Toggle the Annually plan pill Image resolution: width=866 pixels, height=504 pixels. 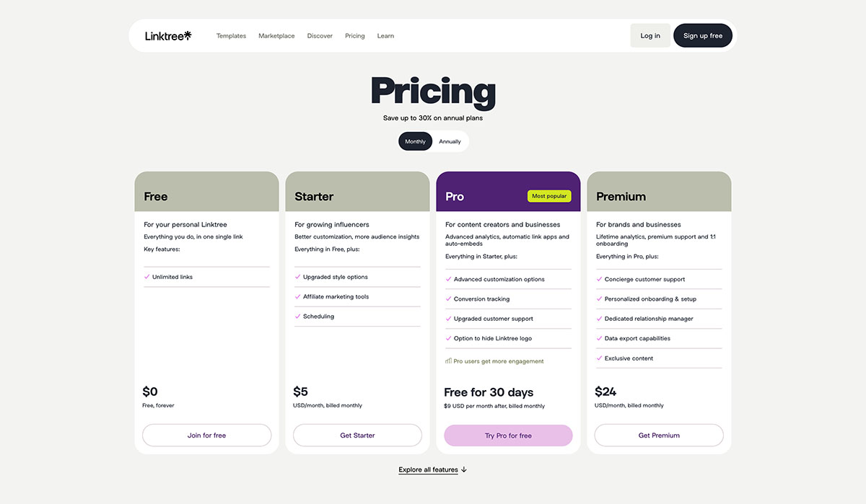(450, 141)
